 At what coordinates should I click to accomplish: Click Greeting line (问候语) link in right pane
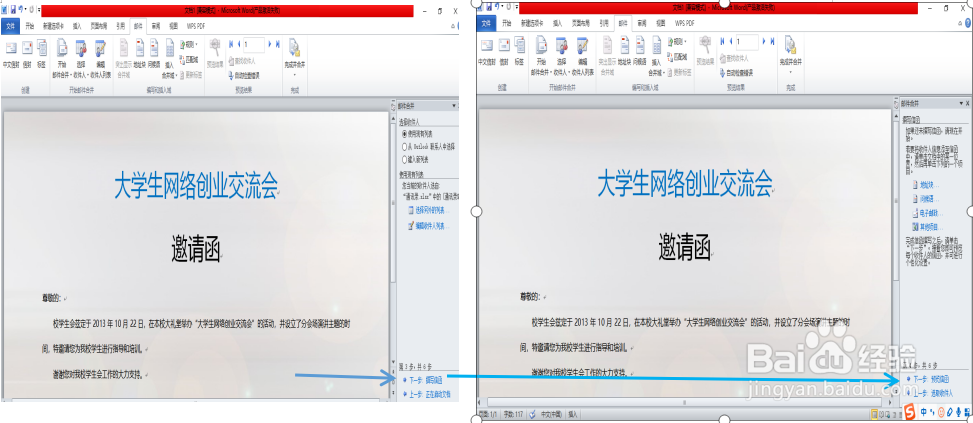click(x=926, y=199)
